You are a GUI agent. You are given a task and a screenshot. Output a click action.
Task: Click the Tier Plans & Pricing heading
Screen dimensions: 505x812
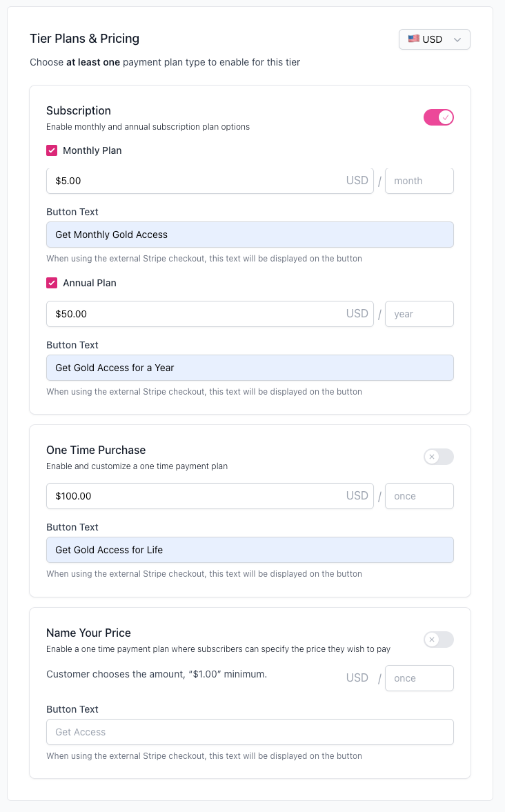coord(84,39)
